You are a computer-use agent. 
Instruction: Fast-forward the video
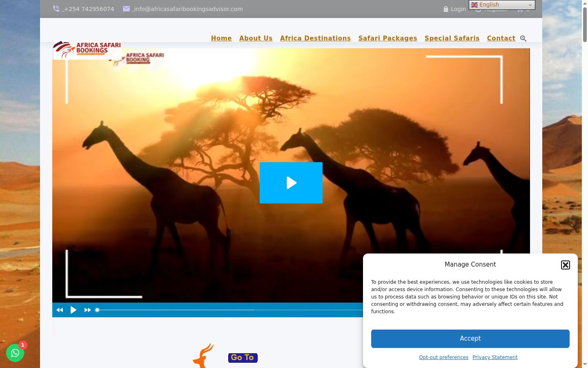(87, 310)
